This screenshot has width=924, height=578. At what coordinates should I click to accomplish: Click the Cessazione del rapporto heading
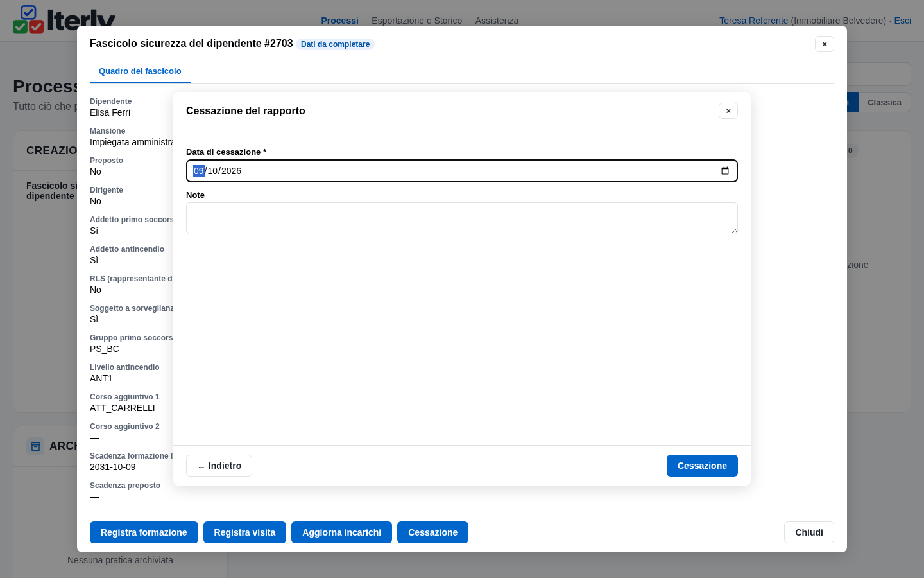pyautogui.click(x=246, y=111)
